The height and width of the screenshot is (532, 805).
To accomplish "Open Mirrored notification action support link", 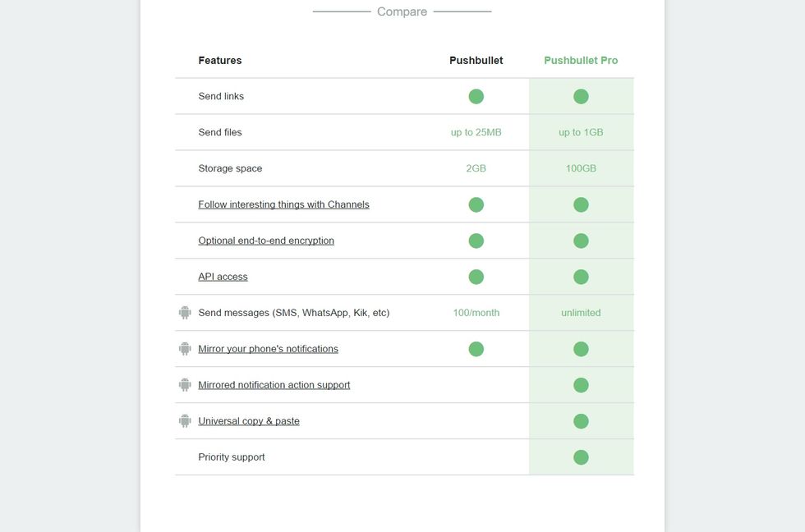I will (274, 385).
